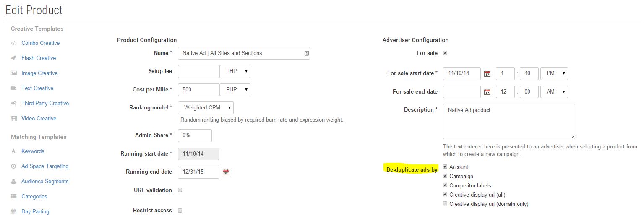
Task: Click the Cost per Mille amount field
Action: [x=198, y=90]
